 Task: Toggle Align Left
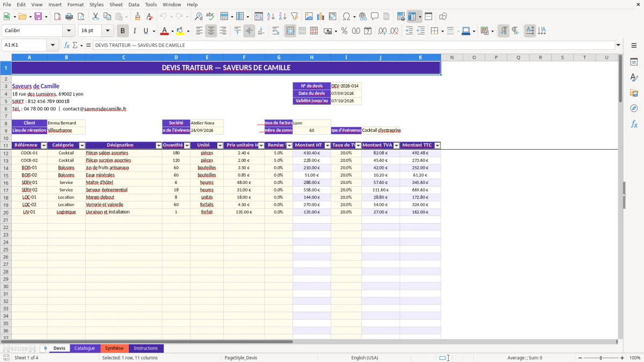coord(199,31)
